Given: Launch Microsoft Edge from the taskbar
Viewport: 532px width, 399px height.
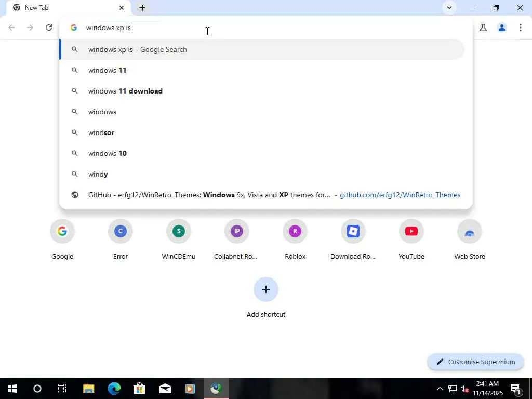Looking at the screenshot, I should (114, 389).
